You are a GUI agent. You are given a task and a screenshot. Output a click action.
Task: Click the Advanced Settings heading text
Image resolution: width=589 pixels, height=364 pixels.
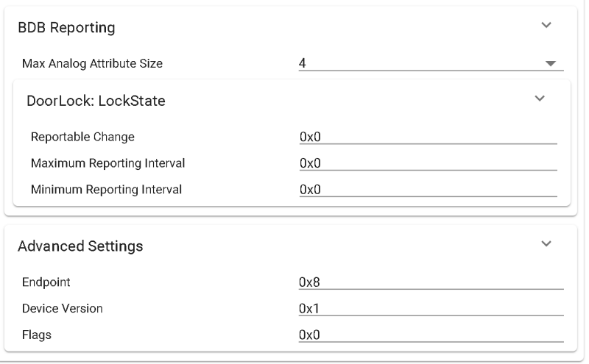80,246
